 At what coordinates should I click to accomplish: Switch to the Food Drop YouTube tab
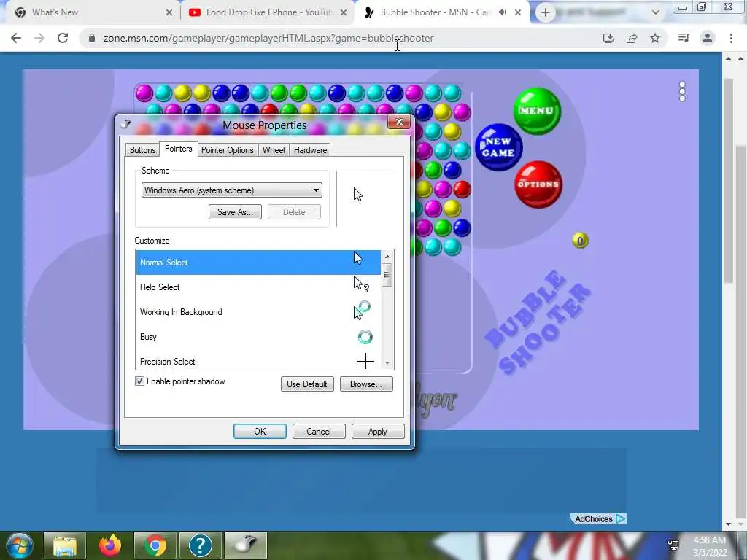[x=269, y=12]
